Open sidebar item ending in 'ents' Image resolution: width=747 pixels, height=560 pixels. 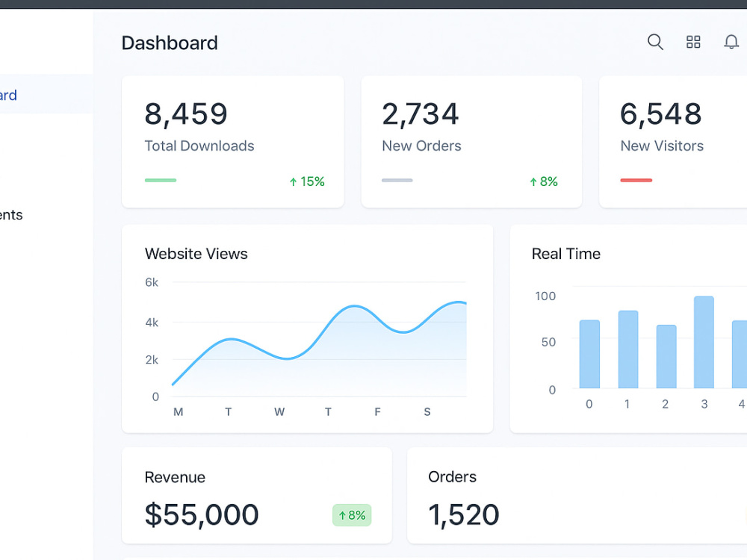coord(11,215)
